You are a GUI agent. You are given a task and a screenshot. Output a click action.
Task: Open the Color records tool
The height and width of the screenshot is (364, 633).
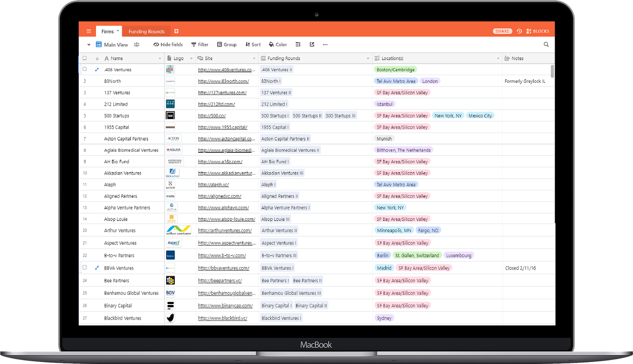[x=278, y=45]
